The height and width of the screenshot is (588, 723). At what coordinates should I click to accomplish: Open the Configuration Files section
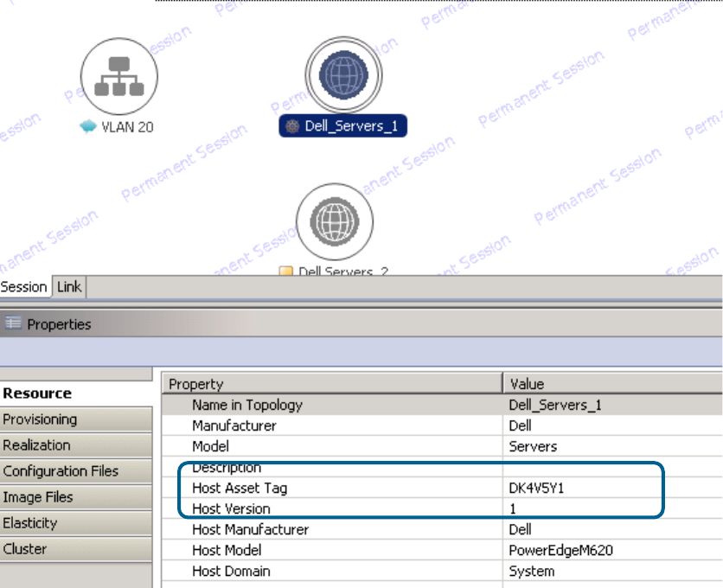61,471
